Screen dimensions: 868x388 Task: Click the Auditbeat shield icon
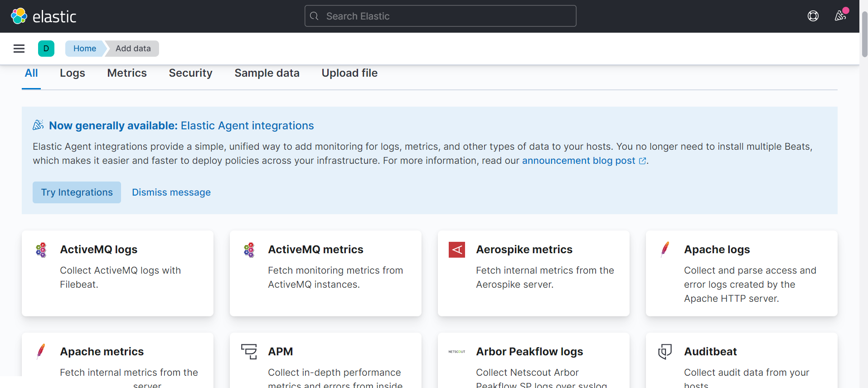tap(665, 352)
